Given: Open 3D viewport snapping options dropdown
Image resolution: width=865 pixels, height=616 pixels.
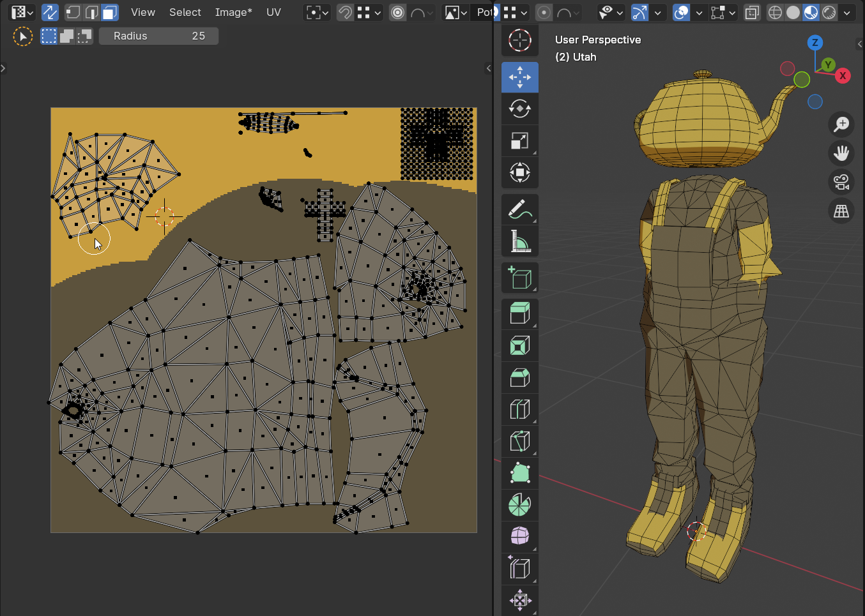Looking at the screenshot, I should (516, 12).
